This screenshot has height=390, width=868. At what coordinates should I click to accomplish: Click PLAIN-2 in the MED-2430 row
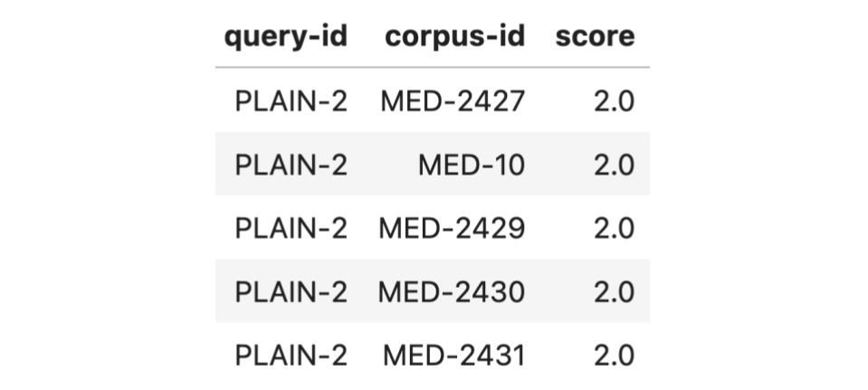tap(291, 291)
